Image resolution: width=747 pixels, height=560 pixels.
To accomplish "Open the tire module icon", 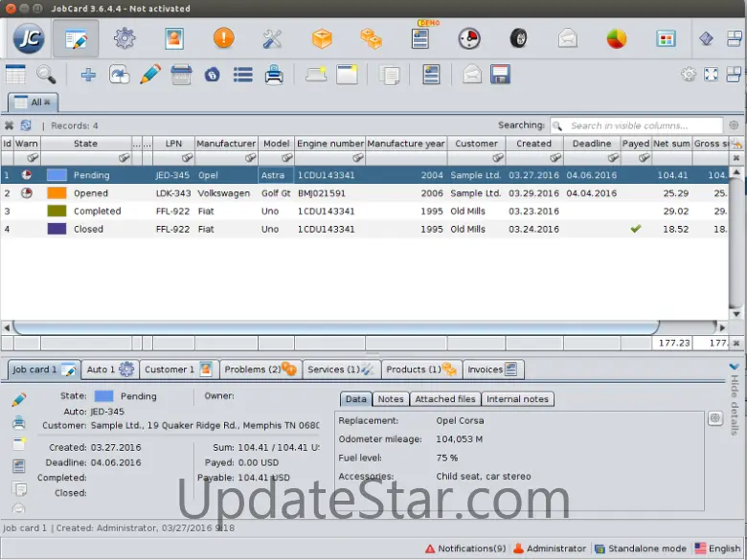I will point(518,38).
